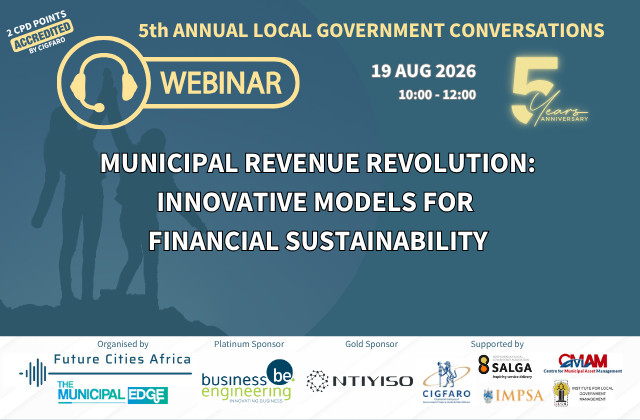Open the CIGFARO logo
The width and height of the screenshot is (640, 420).
coord(446,382)
